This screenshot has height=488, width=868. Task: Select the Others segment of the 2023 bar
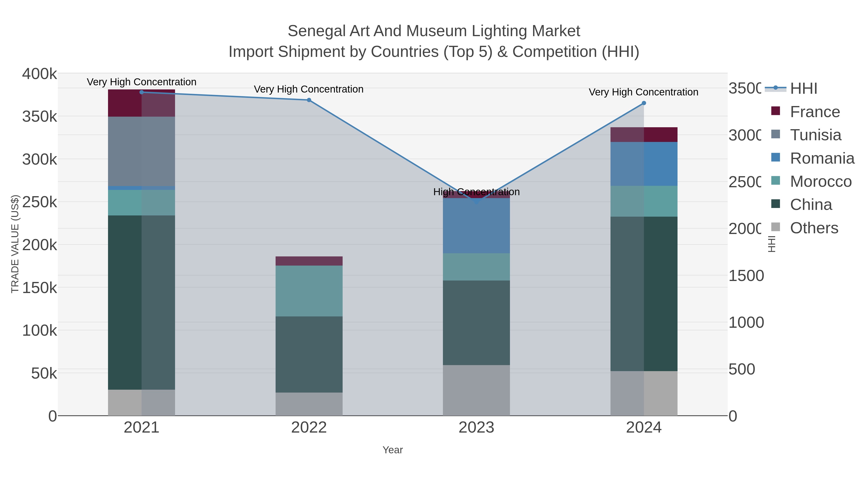(476, 390)
